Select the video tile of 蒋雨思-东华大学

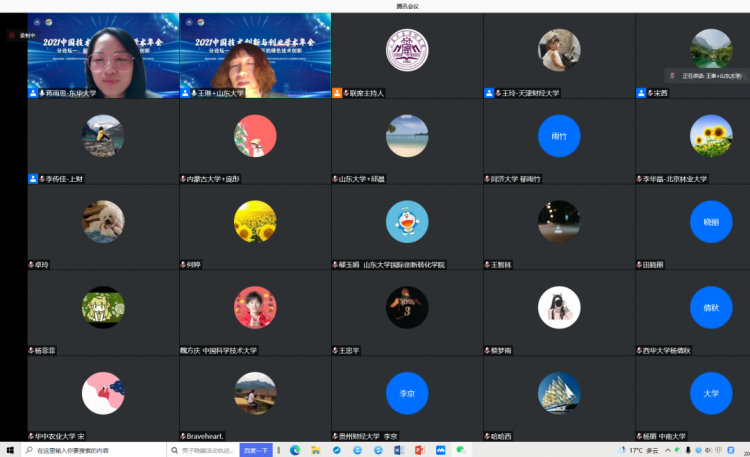(x=103, y=56)
